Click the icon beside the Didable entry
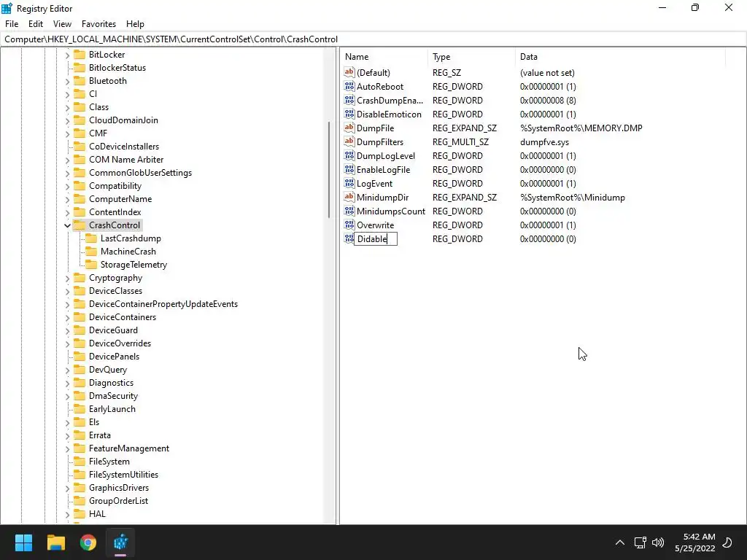The width and height of the screenshot is (747, 560). pos(349,238)
